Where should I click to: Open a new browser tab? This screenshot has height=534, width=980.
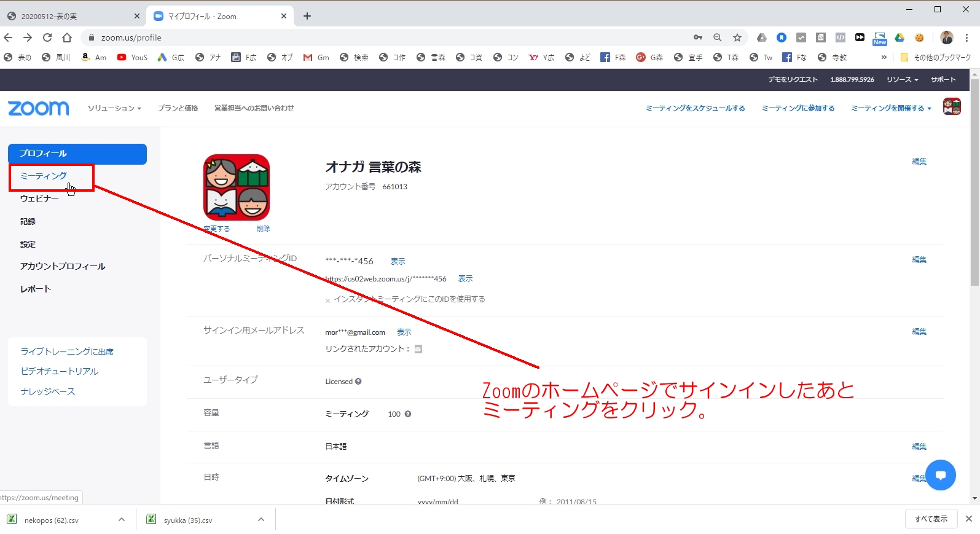(307, 16)
